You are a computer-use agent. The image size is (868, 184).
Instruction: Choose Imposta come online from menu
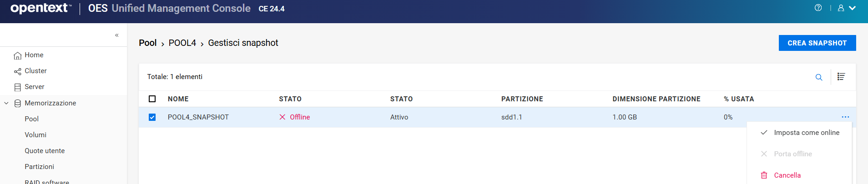[806, 133]
